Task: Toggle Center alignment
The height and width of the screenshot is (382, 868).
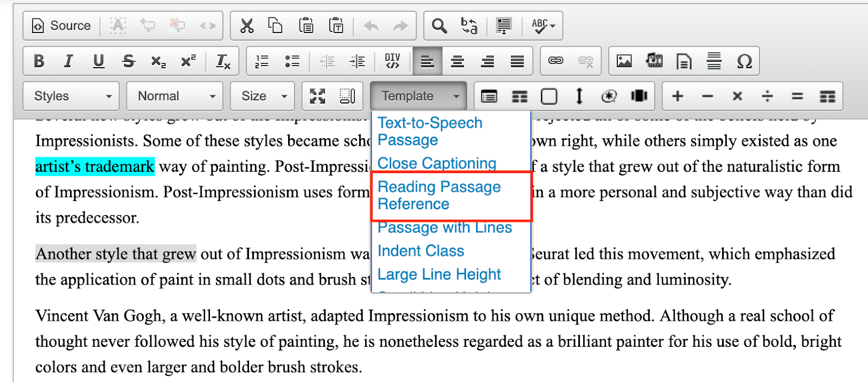Action: coord(457,61)
